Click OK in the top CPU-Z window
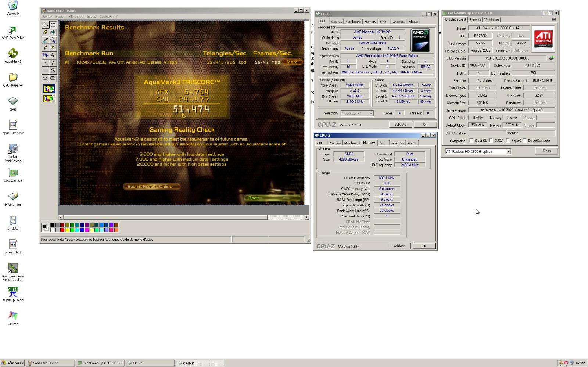588x367 pixels. (425, 125)
